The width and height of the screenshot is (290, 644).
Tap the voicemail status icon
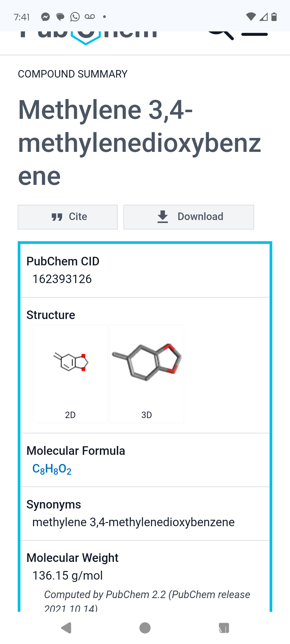90,17
